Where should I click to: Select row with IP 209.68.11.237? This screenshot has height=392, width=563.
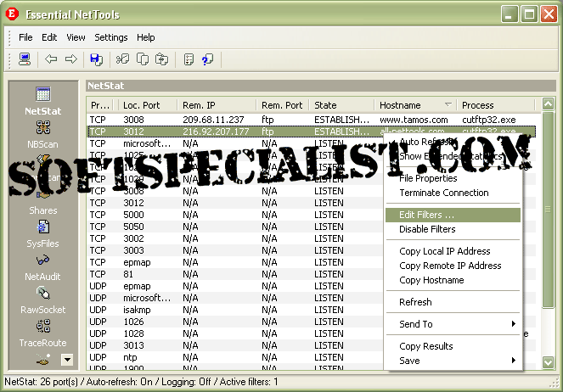(312, 120)
